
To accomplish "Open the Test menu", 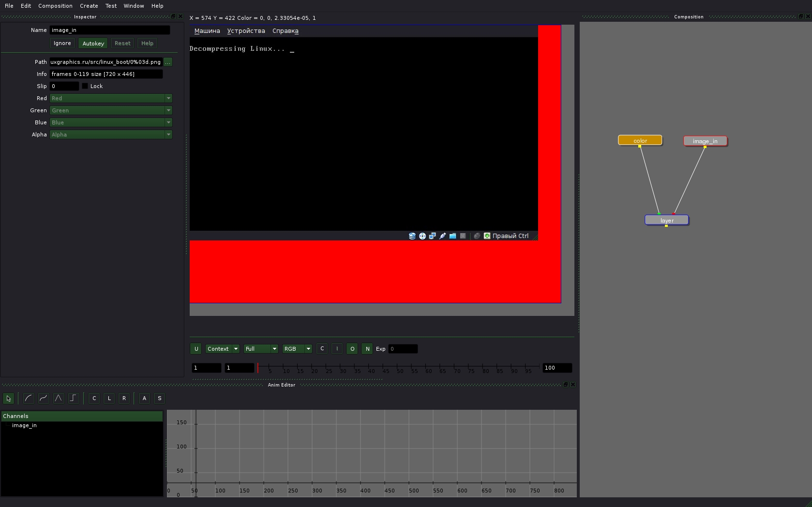I will point(111,6).
